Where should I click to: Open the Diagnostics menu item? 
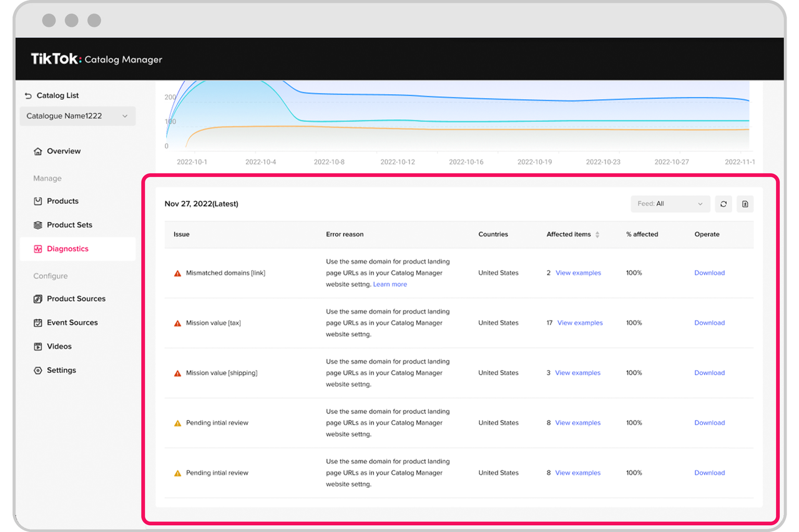tap(67, 249)
